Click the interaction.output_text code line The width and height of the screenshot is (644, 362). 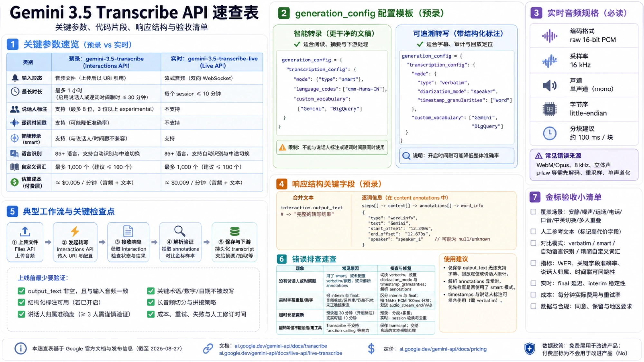point(312,208)
